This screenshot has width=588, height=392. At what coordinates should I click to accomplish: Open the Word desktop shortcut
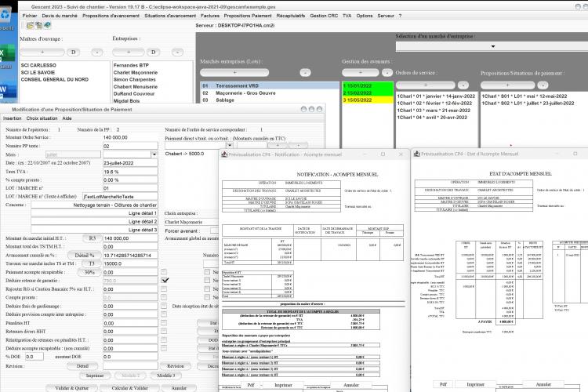(x=7, y=90)
